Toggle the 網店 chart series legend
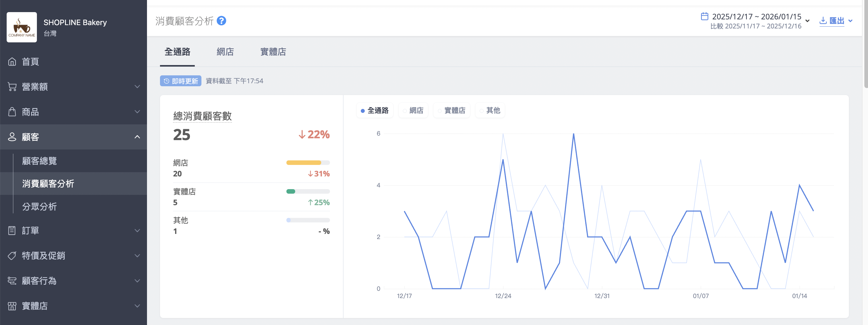Viewport: 868px width, 325px height. click(413, 110)
